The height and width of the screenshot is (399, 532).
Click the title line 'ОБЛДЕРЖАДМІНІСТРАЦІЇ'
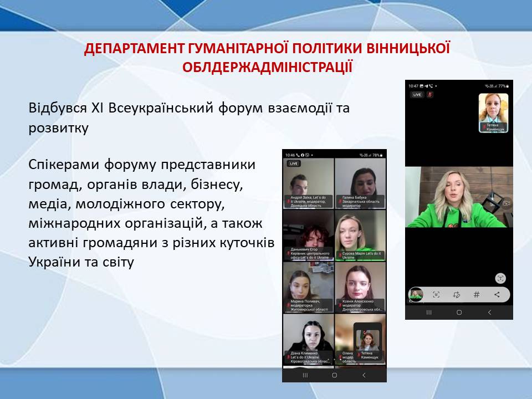coord(267,67)
